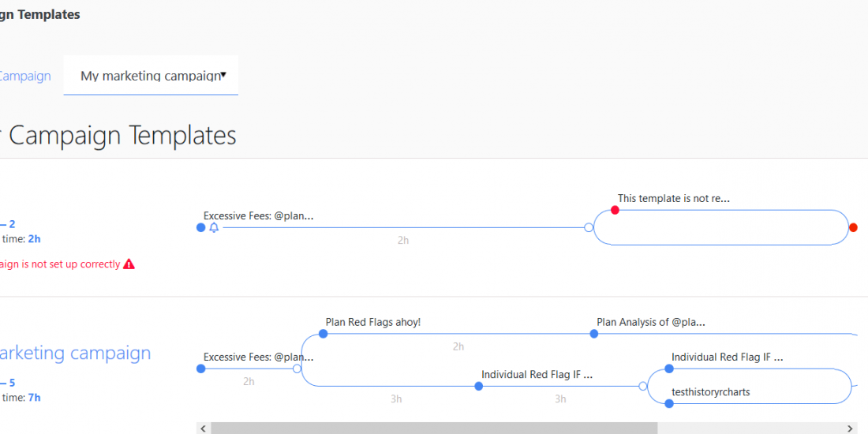
Task: Click the hollow branch circle after second Excessive Fees
Action: click(x=297, y=369)
